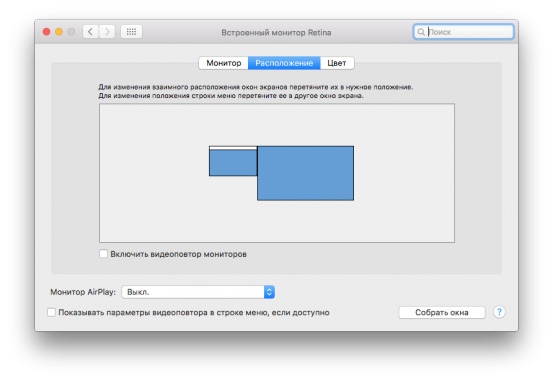The width and height of the screenshot is (553, 381).
Task: Click the magnifying glass in the search field
Action: tap(421, 32)
